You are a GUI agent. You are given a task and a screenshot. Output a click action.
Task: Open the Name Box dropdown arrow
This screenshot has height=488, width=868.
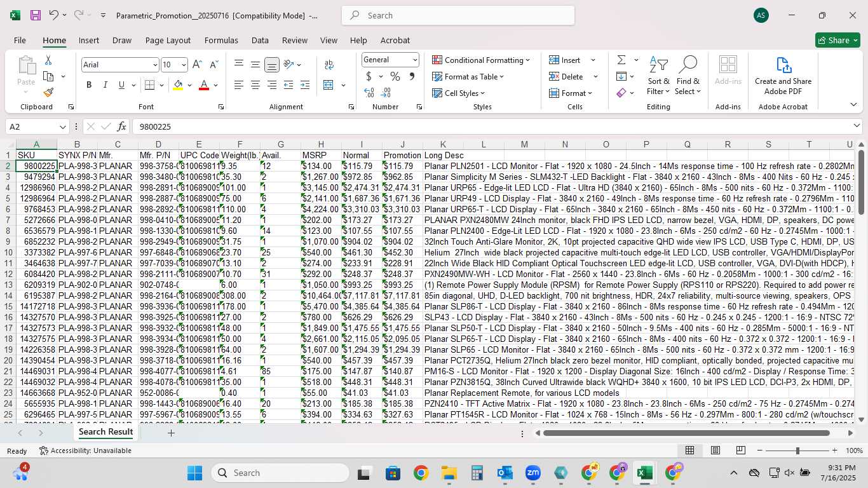point(62,127)
